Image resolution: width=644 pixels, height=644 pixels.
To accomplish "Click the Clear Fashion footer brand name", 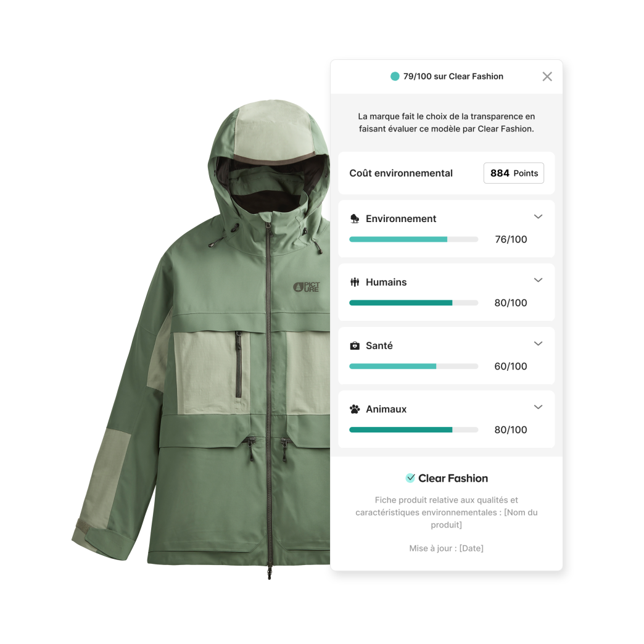I will pos(453,478).
